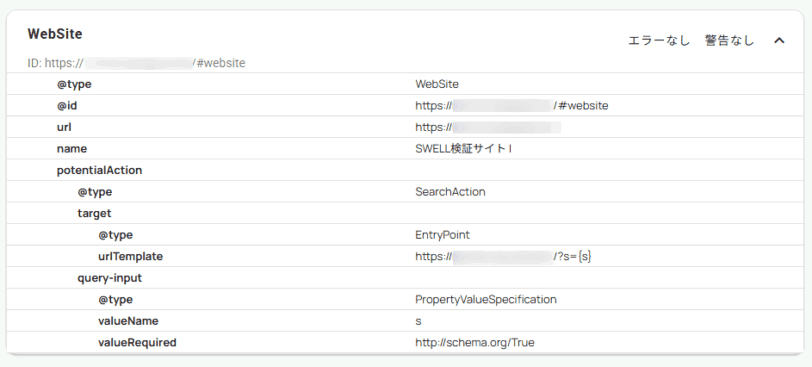Select the target property row

405,213
